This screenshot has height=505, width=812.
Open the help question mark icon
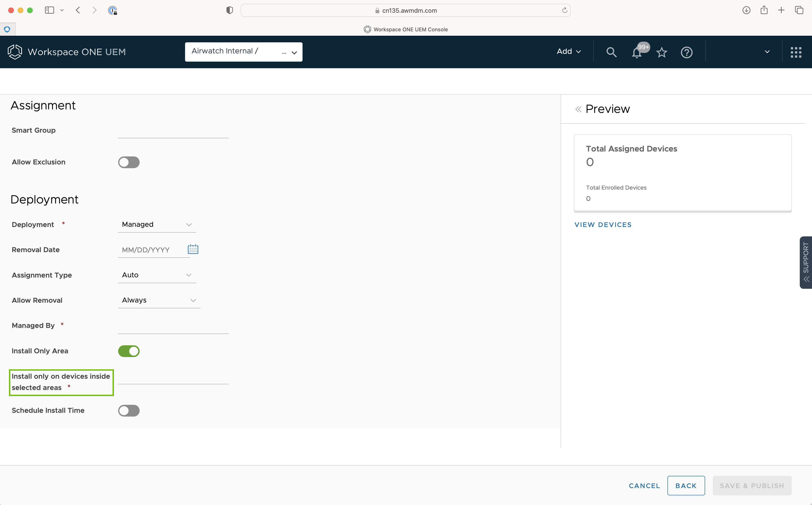[687, 52]
